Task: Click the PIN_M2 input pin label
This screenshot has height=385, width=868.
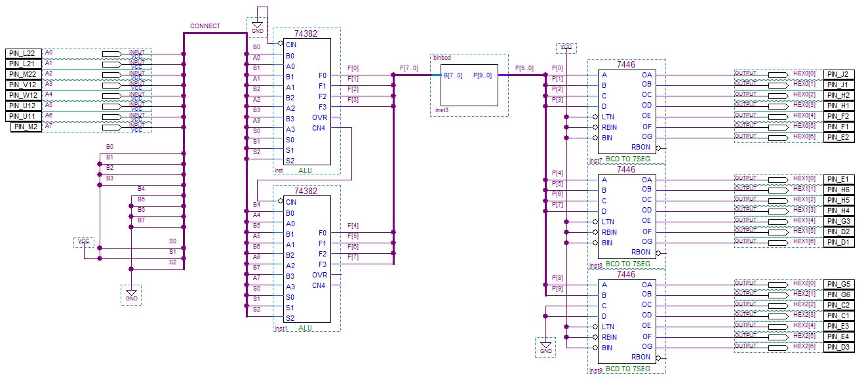Action: coord(26,127)
